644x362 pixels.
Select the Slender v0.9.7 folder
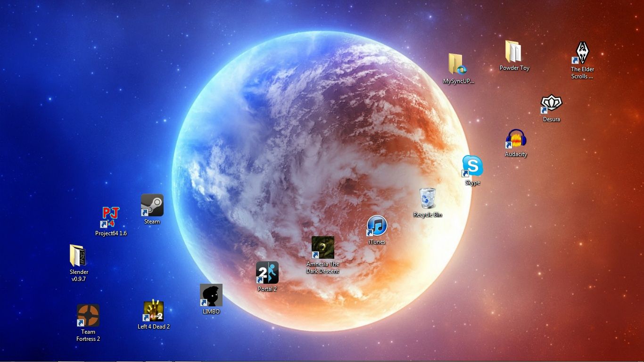(78, 255)
